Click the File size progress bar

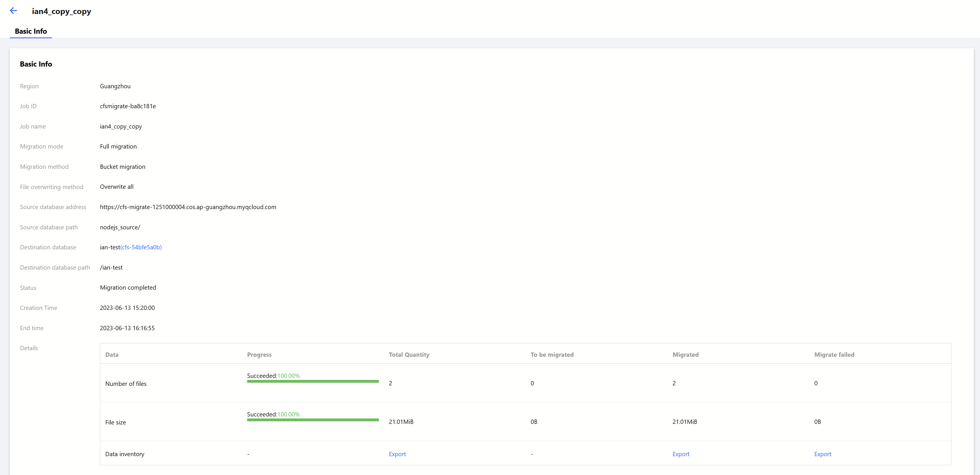(x=313, y=420)
